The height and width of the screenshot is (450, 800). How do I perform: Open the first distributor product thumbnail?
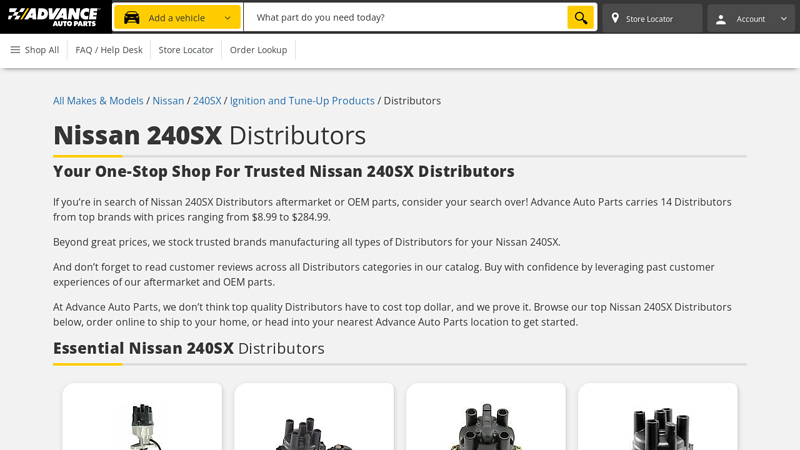pyautogui.click(x=142, y=426)
